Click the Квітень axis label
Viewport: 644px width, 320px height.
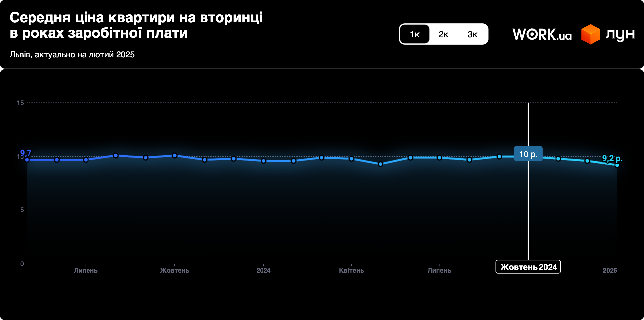point(351,271)
